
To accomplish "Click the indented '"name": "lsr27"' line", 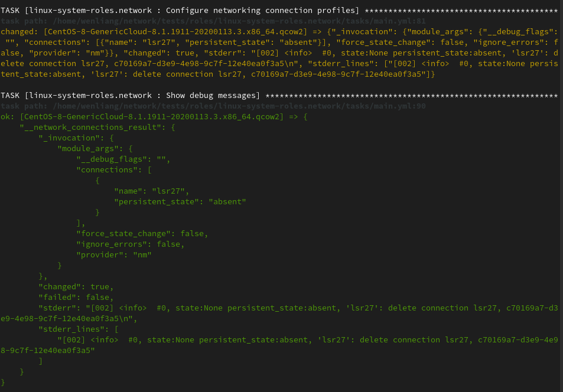I will pos(151,191).
